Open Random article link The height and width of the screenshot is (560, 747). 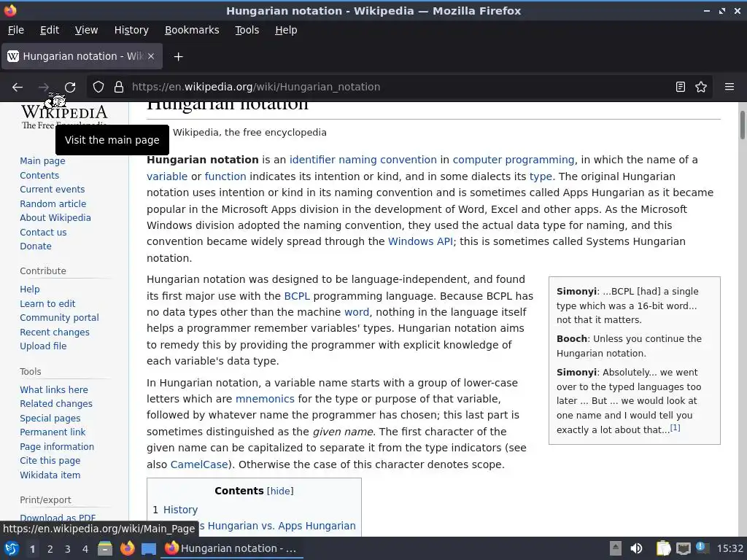53,204
